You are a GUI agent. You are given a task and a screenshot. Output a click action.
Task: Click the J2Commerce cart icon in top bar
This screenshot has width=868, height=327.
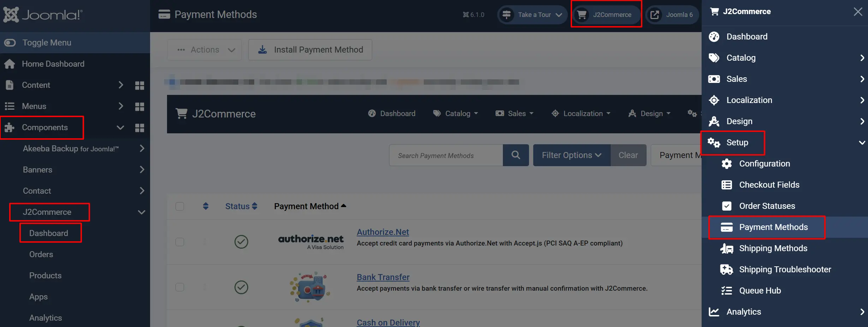point(582,15)
